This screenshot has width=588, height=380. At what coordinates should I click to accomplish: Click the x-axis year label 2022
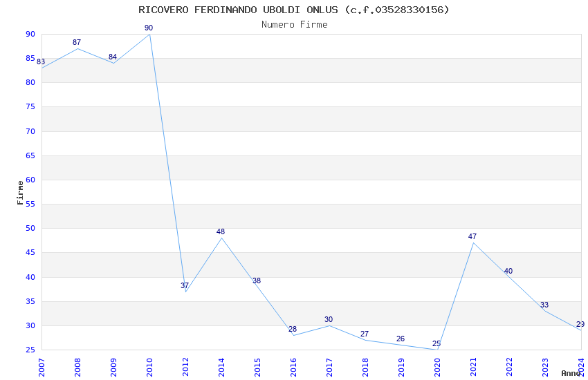(510, 368)
